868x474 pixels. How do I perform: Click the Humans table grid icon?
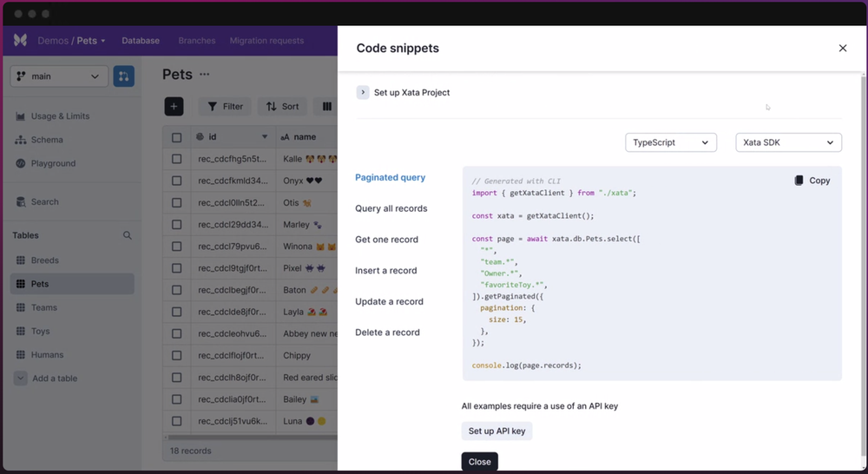tap(21, 354)
